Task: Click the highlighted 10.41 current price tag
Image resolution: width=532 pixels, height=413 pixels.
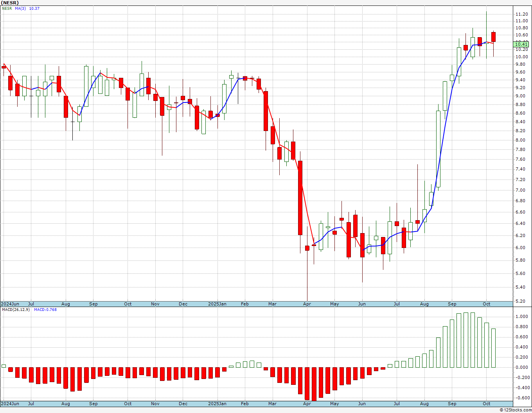Action: click(522, 45)
